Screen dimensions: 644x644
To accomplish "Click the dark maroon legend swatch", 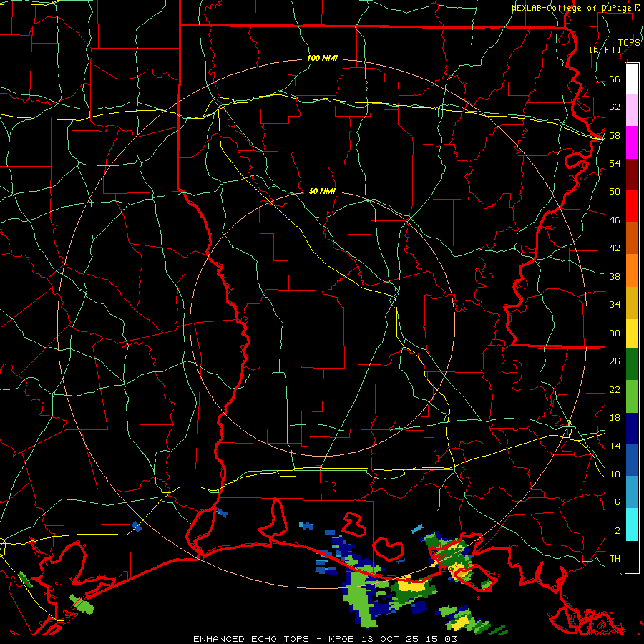I will click(632, 175).
